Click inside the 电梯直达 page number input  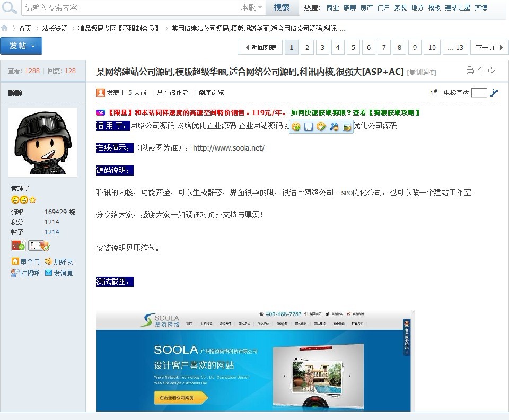coord(479,92)
